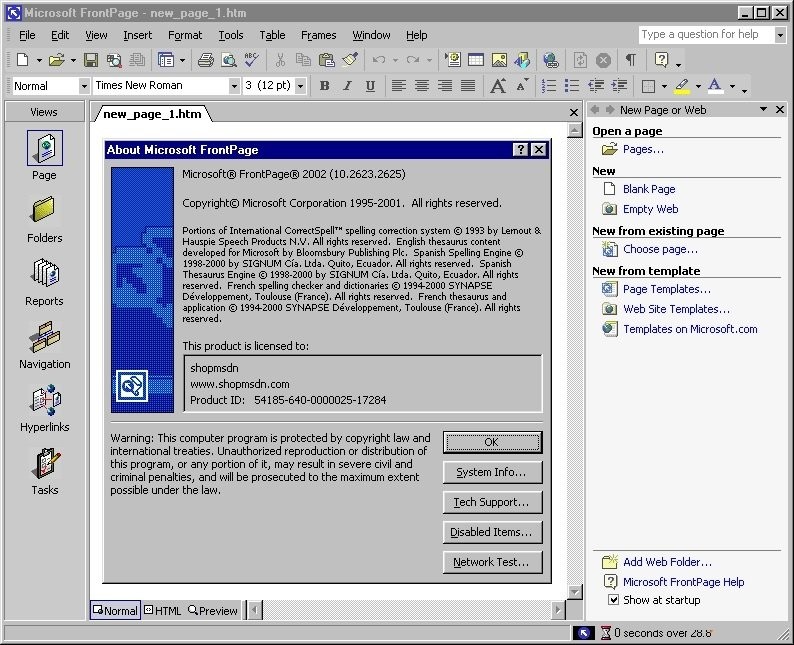Viewport: 794px width, 645px height.
Task: Open the Format menu
Action: click(185, 35)
